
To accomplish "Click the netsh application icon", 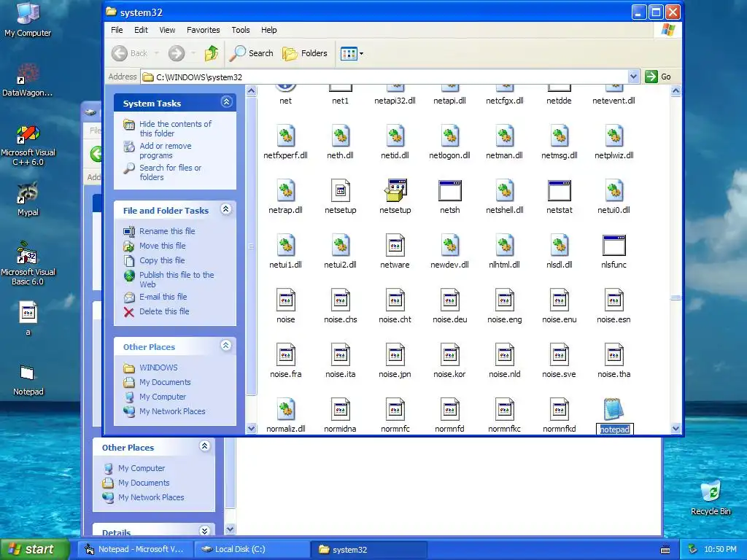I will pos(449,190).
